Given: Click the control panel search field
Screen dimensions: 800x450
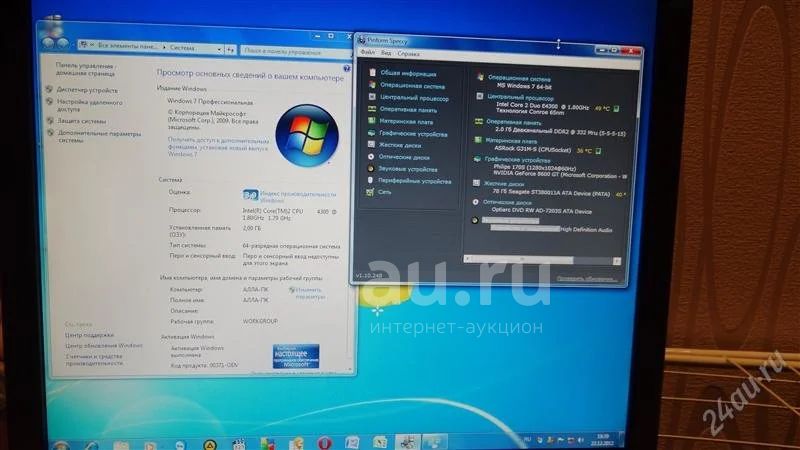Looking at the screenshot, I should click(296, 52).
